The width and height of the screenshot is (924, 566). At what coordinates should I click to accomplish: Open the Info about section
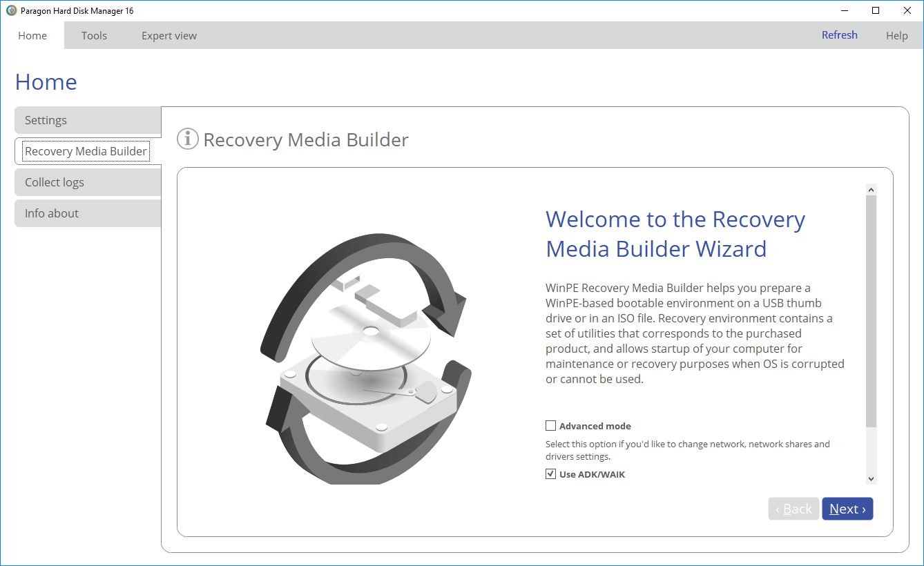click(88, 213)
